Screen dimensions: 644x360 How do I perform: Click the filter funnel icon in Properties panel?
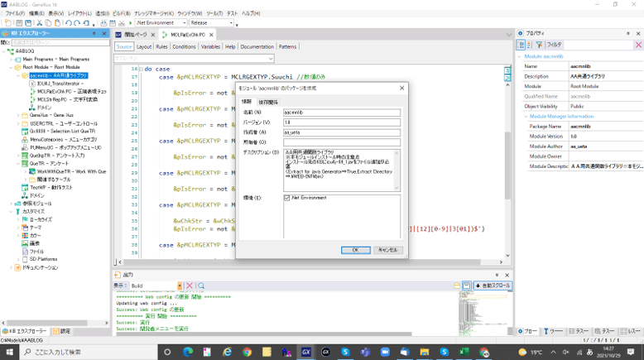539,45
